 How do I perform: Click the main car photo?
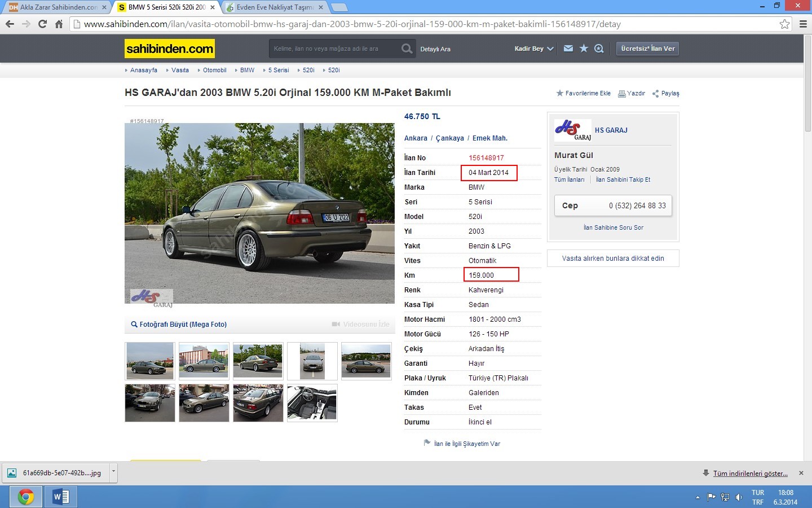tap(259, 213)
